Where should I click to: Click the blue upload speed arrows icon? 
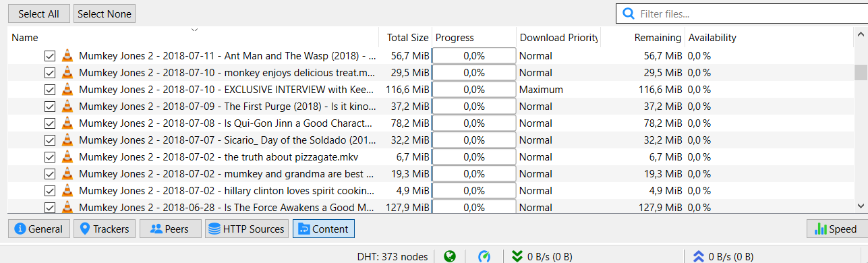(699, 256)
